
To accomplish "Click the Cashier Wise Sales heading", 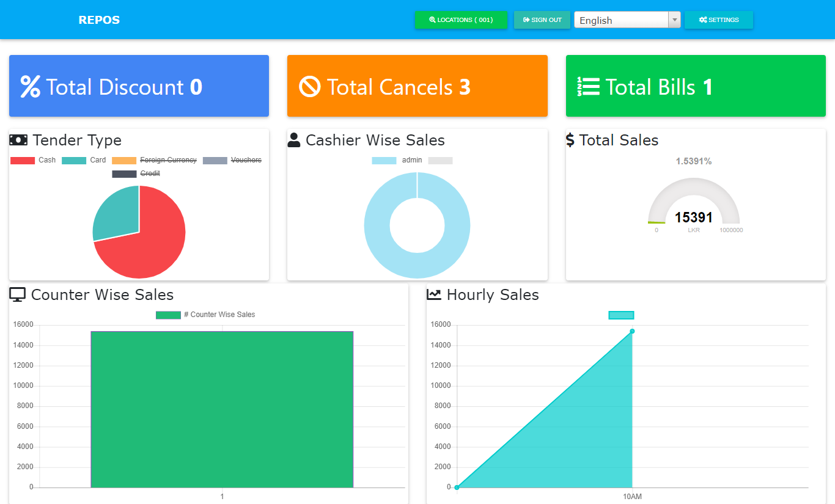I will [x=375, y=140].
